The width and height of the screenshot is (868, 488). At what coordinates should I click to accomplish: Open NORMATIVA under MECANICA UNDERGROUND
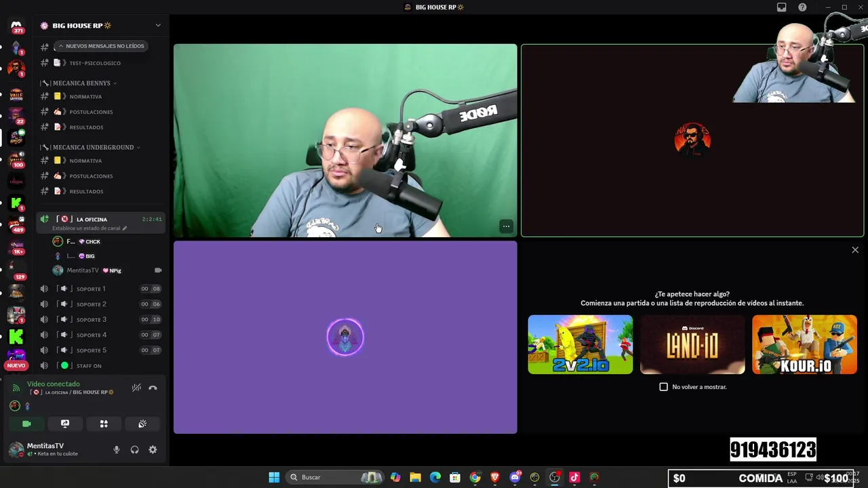pos(102,161)
